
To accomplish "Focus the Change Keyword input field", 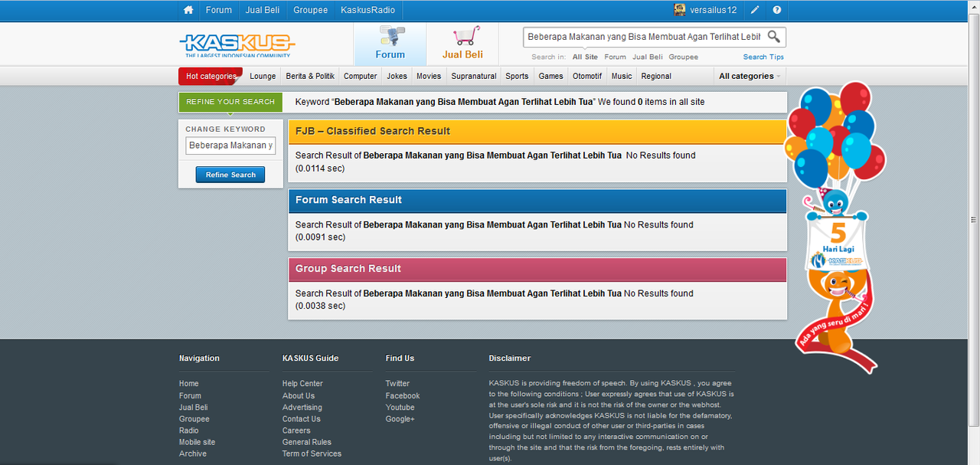I will (x=230, y=146).
